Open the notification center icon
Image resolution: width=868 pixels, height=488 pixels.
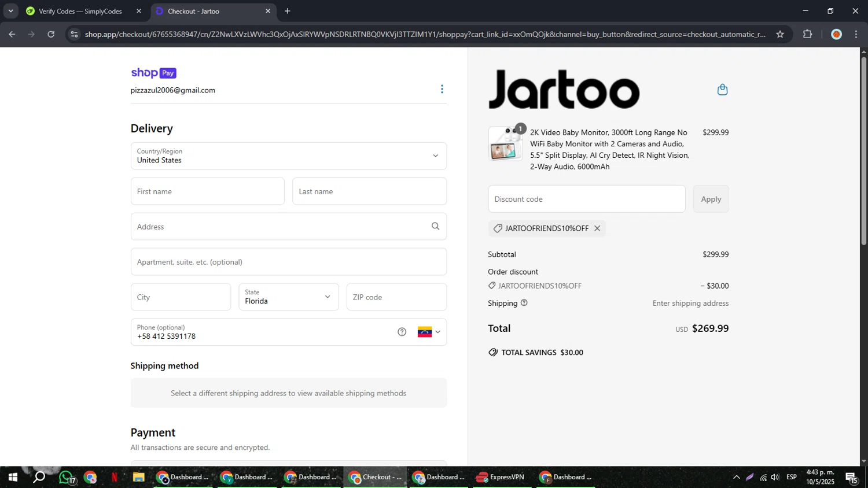coord(851,478)
